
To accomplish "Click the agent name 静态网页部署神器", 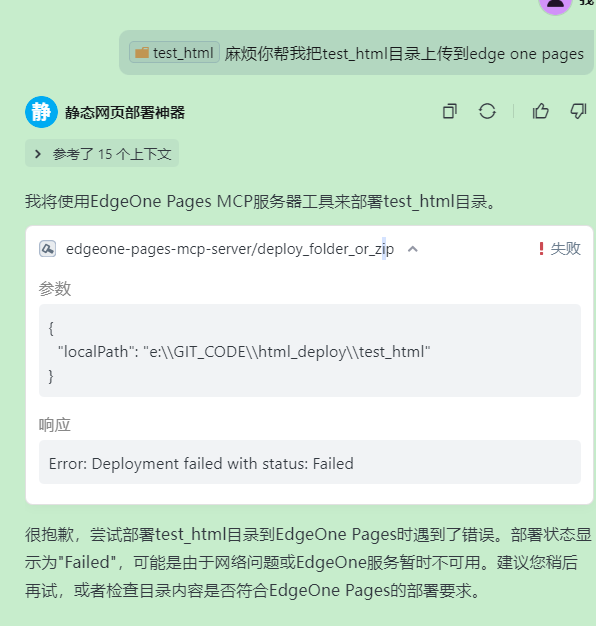I will tap(125, 113).
